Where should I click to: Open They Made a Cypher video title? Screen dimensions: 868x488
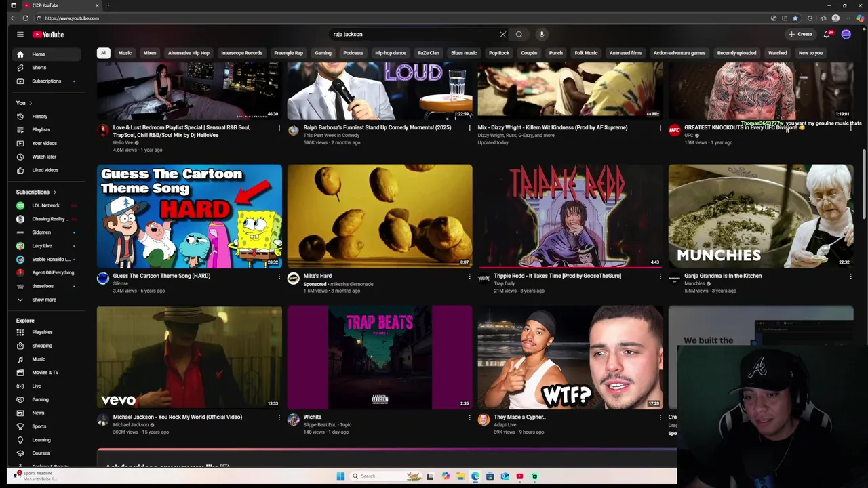point(519,417)
